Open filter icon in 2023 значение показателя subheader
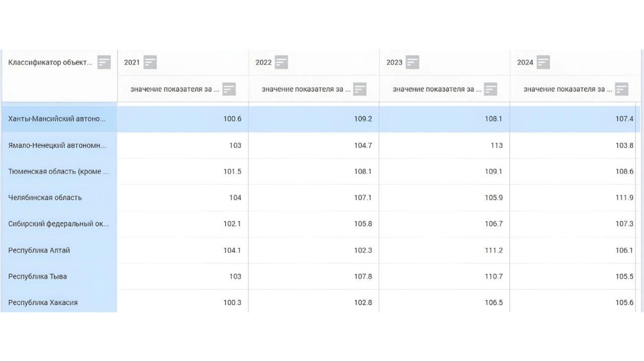Screen dimensions: 644x362 pos(491,89)
